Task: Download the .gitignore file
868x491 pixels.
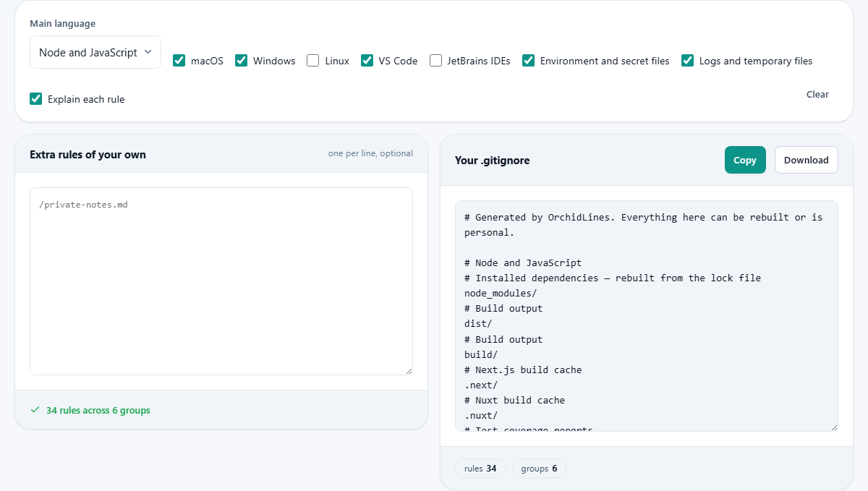Action: (x=807, y=160)
